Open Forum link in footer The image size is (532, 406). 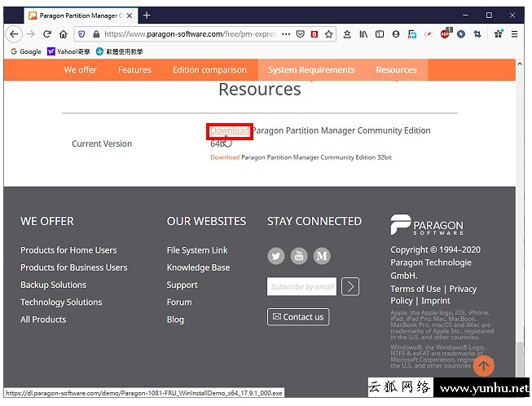[179, 302]
